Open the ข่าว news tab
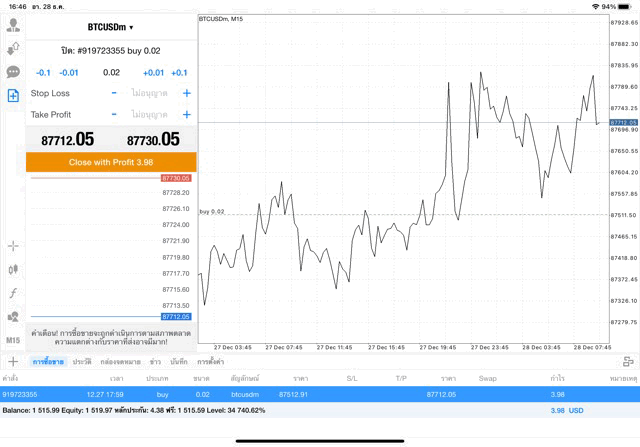Screen dimensions: 640x447 tap(155, 361)
